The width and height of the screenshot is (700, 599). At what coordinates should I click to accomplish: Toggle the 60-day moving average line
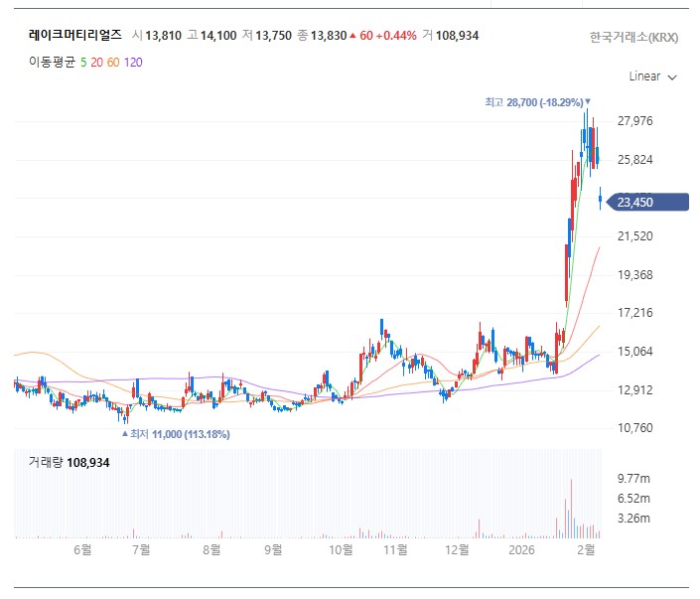click(x=113, y=63)
